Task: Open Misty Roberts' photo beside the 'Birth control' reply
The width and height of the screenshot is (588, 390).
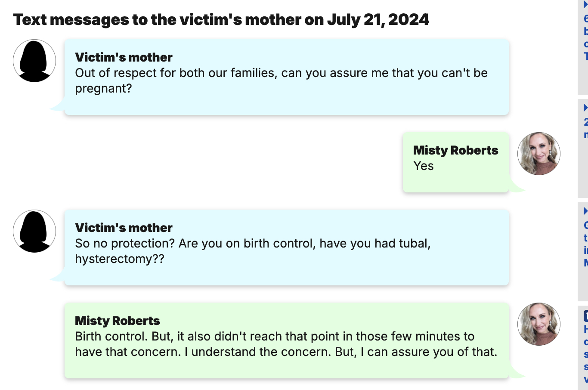Action: coord(538,324)
